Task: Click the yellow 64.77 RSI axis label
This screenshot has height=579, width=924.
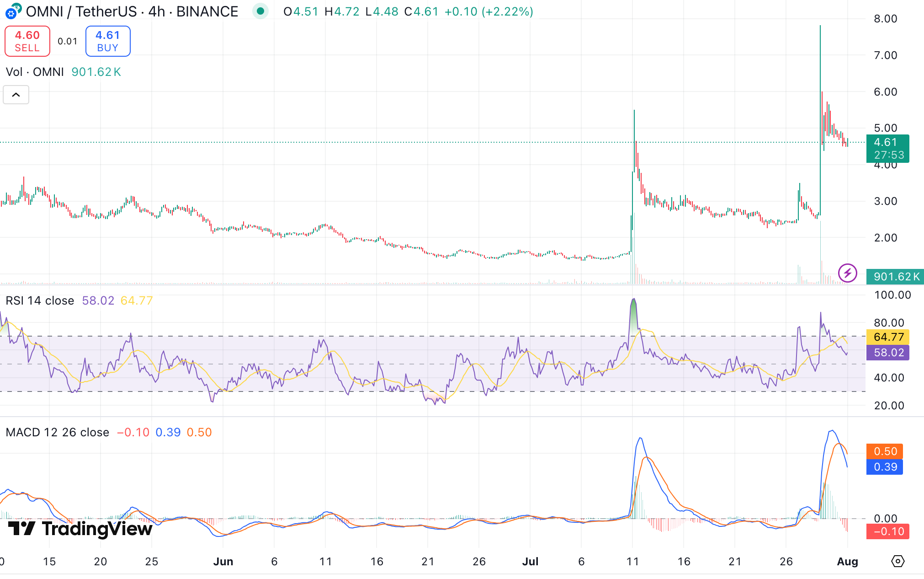Action: click(x=888, y=337)
